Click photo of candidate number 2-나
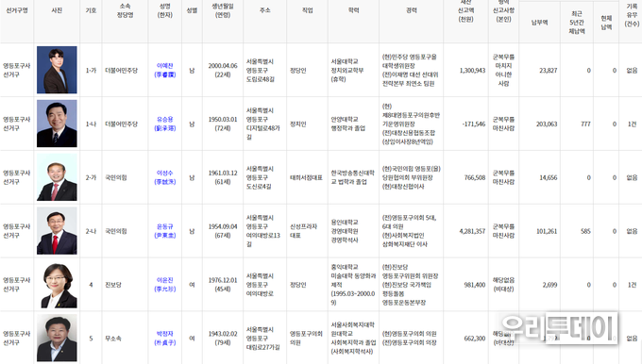The height and width of the screenshot is (364, 642). [x=57, y=231]
